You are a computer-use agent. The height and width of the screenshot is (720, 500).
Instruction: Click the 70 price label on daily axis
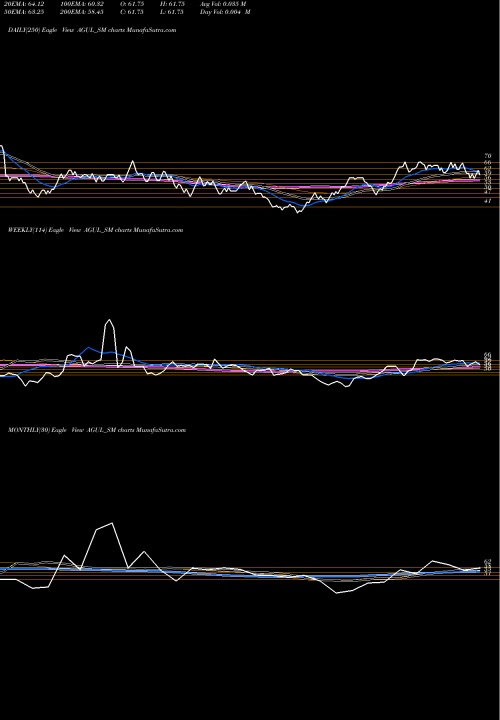[x=488, y=156]
